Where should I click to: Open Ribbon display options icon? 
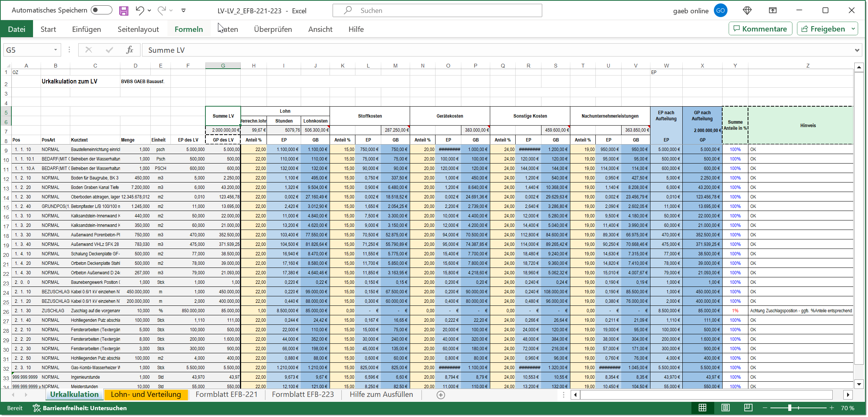click(773, 11)
